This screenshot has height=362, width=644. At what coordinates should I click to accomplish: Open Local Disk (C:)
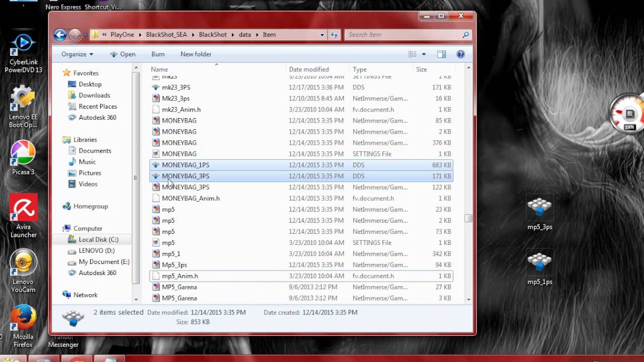coord(99,239)
